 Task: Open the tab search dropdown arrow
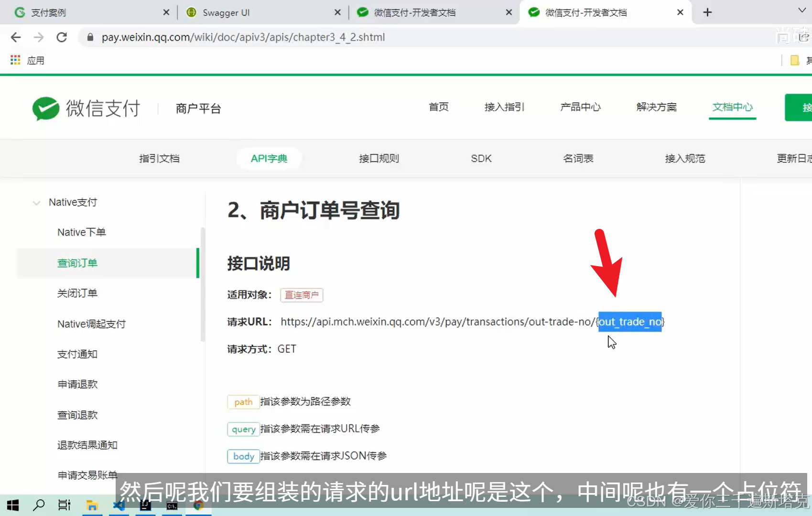coord(802,11)
